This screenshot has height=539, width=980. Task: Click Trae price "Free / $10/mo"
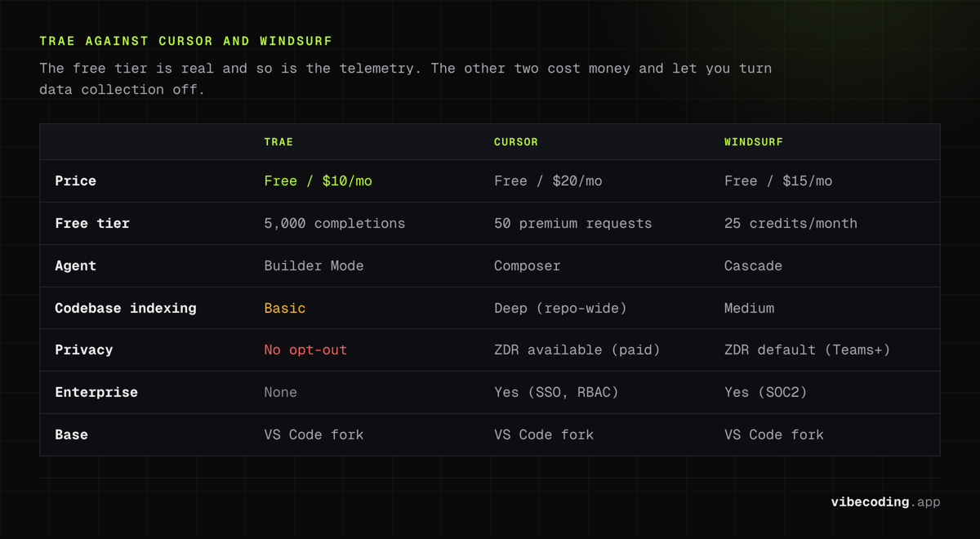(x=318, y=181)
